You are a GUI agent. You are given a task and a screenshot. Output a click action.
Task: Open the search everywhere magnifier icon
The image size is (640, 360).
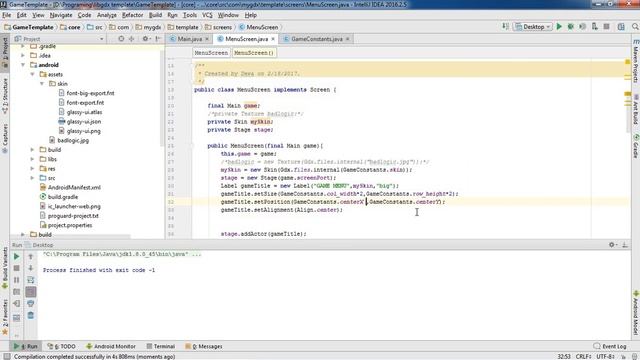click(x=635, y=27)
